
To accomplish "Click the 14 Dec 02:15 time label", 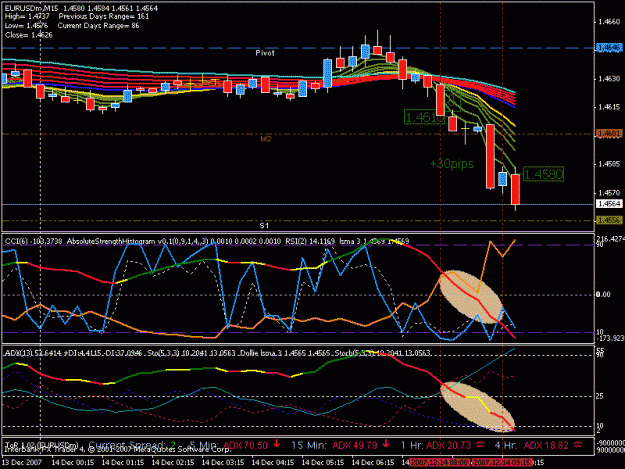I will click(173, 463).
